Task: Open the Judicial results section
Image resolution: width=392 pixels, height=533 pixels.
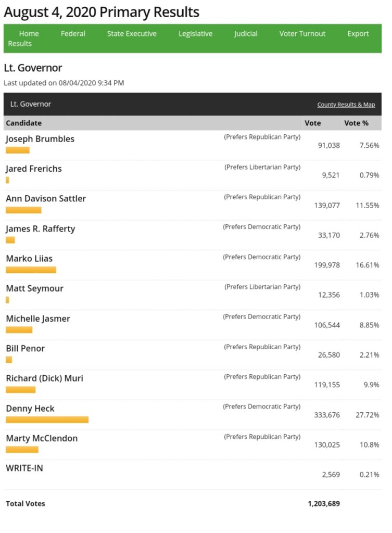Action: pyautogui.click(x=246, y=34)
